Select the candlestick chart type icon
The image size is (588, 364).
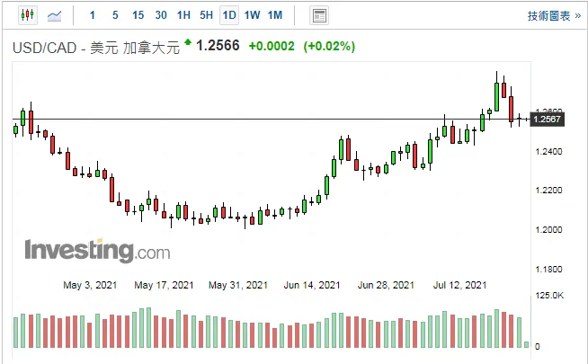point(28,15)
